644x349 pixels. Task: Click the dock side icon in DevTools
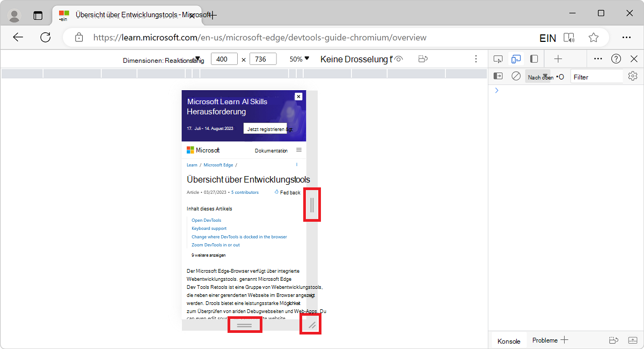pos(532,59)
